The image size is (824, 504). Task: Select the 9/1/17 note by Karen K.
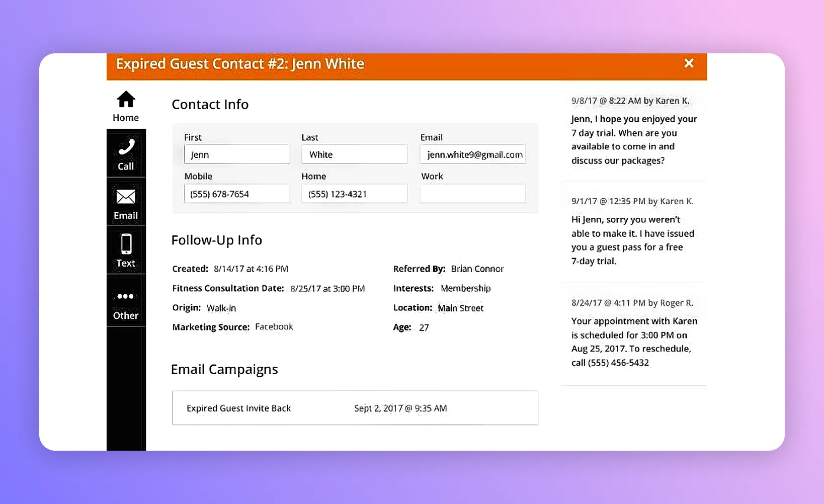pyautogui.click(x=633, y=231)
